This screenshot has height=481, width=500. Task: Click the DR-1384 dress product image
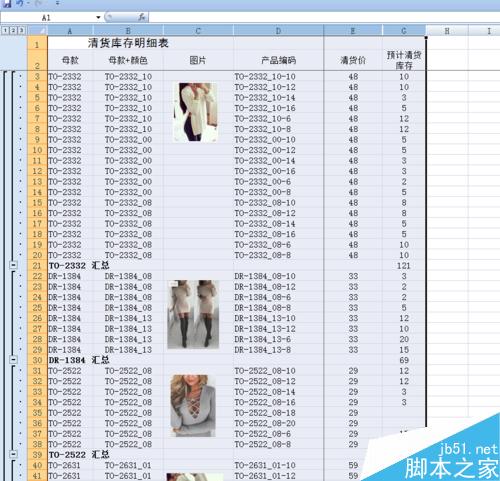click(x=193, y=314)
